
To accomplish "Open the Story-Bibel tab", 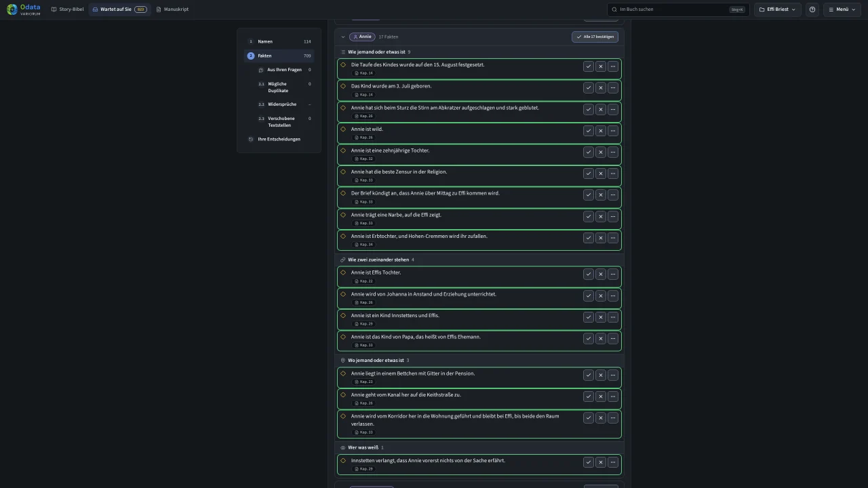I will tap(67, 9).
